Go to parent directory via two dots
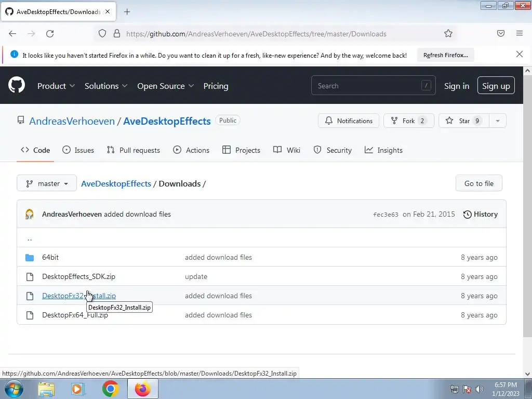Image resolution: width=532 pixels, height=399 pixels. tap(30, 238)
